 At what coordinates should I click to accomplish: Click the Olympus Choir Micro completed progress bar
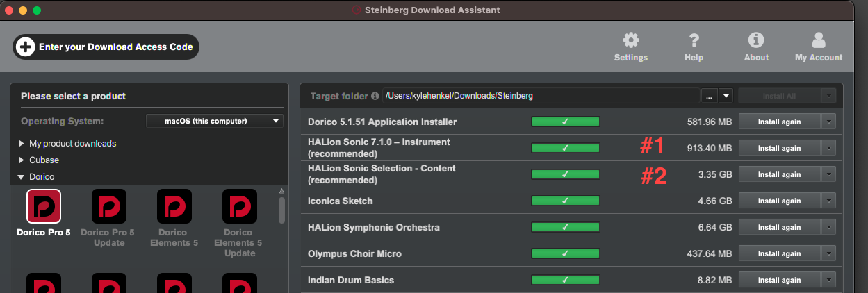565,253
